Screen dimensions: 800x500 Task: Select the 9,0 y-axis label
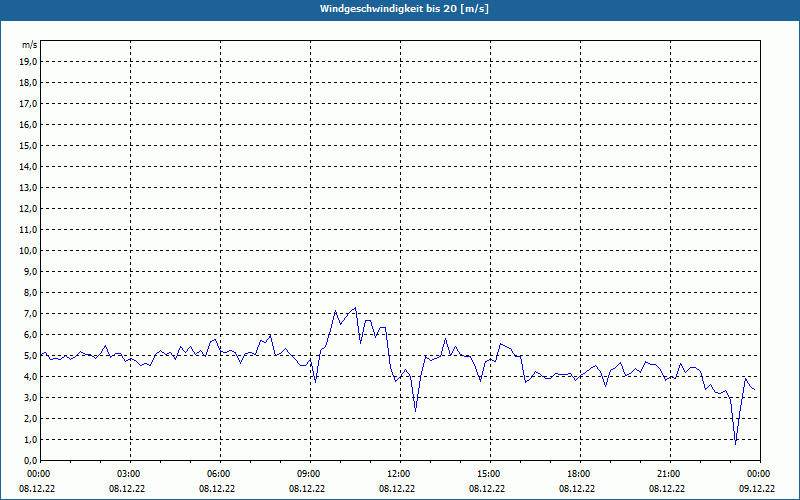coord(30,271)
